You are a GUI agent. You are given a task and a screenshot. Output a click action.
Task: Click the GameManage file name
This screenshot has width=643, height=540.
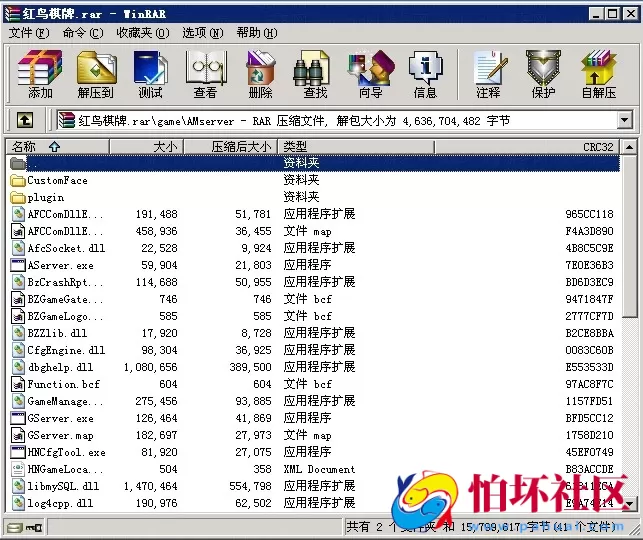65,401
